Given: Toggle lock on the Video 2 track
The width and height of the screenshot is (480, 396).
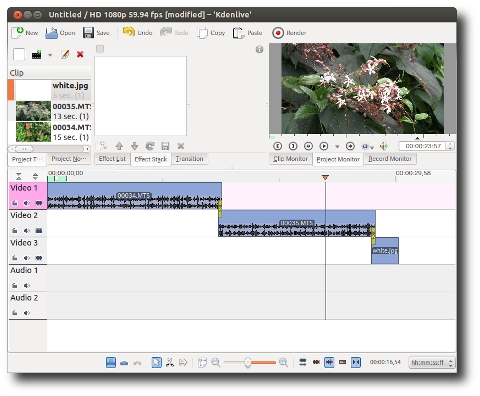Looking at the screenshot, I should (15, 230).
